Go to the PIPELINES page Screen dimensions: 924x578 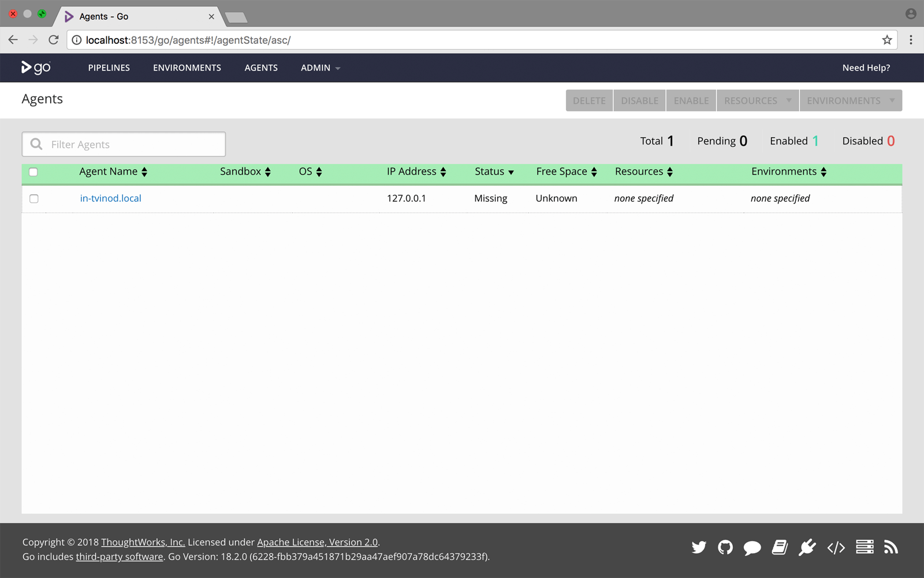point(109,68)
